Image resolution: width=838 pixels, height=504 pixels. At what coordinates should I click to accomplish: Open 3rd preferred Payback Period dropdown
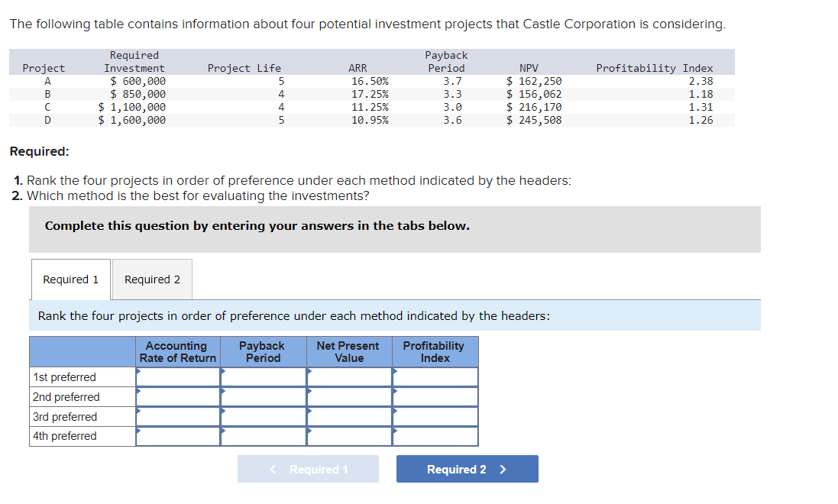point(264,416)
